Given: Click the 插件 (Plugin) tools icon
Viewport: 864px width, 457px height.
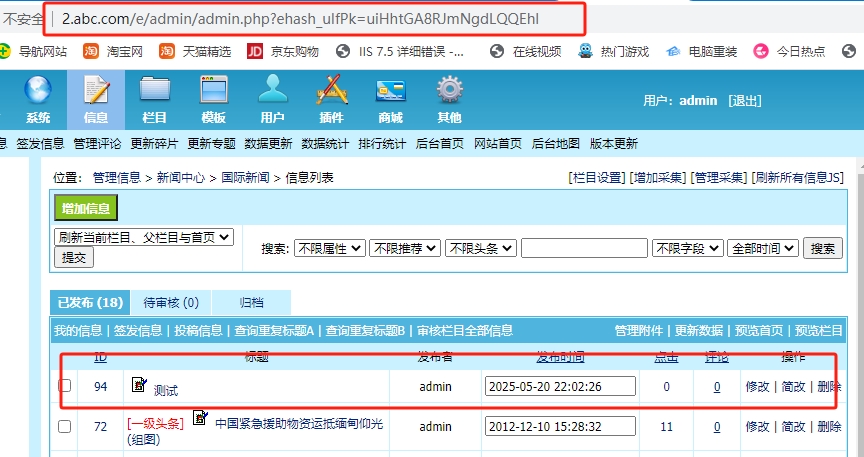Looking at the screenshot, I should [x=331, y=91].
